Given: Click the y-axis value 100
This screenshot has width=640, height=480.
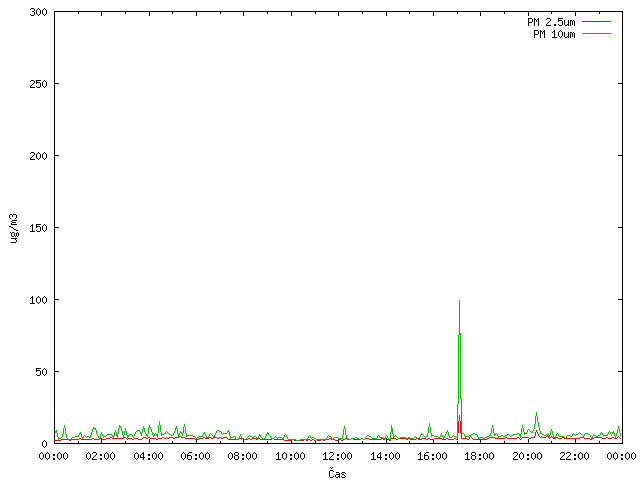Looking at the screenshot, I should point(38,300).
